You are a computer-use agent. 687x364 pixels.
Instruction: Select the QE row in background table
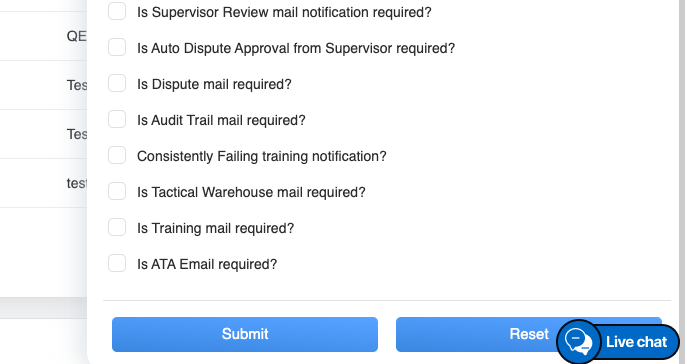pyautogui.click(x=44, y=36)
